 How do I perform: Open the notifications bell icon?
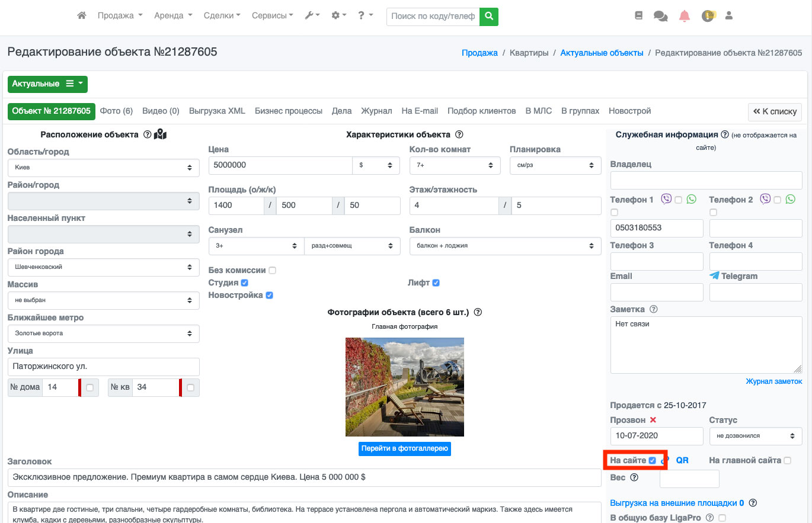coord(685,16)
